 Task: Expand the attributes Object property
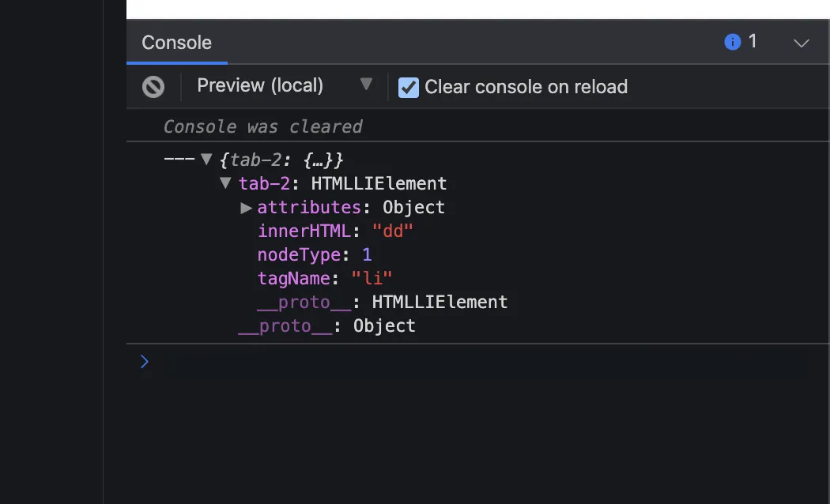246,208
